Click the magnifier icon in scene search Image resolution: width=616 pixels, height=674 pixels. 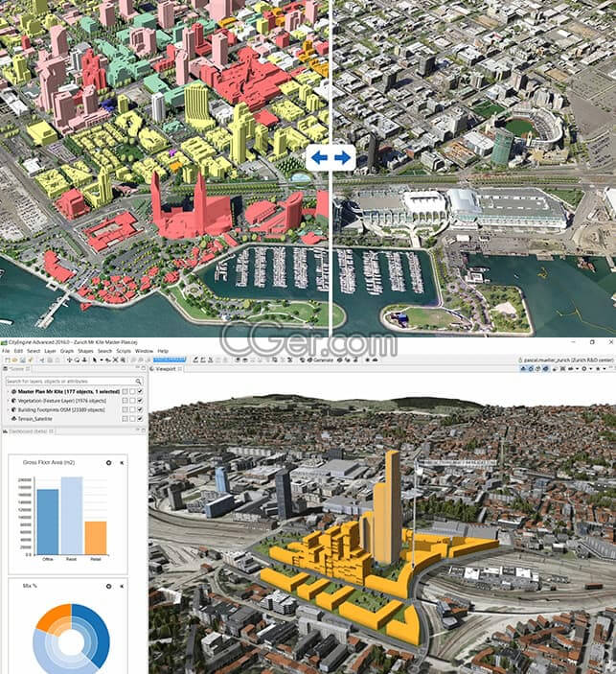140,382
